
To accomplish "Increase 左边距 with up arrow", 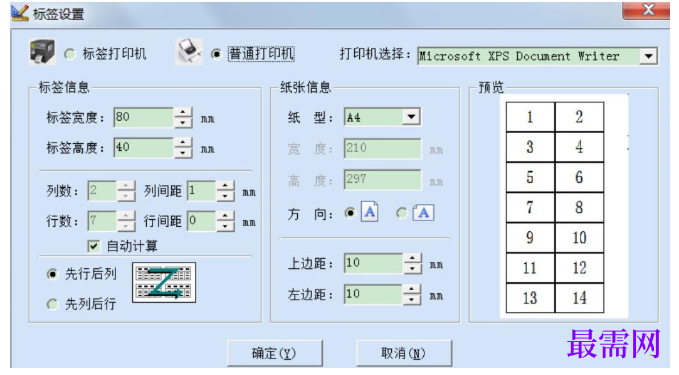I will pos(412,289).
